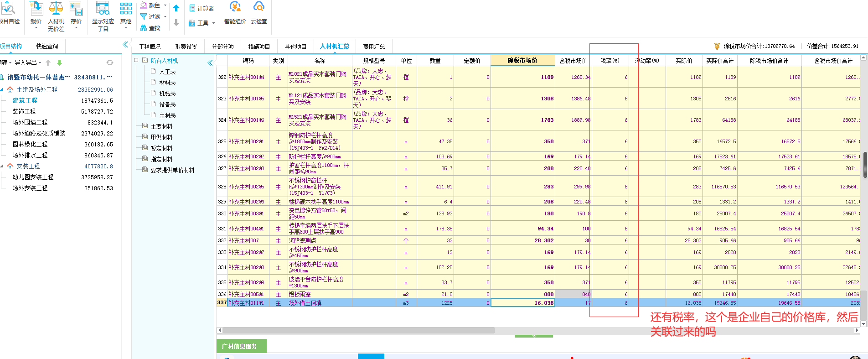Collapse the project structure panel with the « chevron

click(x=125, y=44)
